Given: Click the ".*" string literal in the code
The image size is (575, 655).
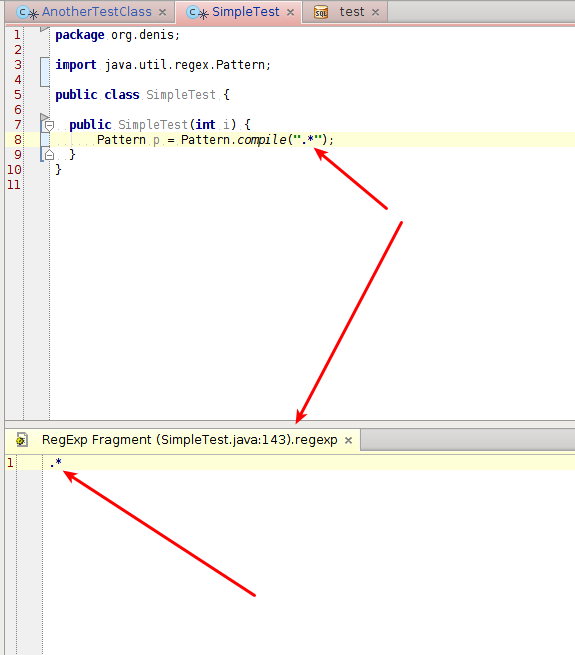Looking at the screenshot, I should (x=308, y=139).
